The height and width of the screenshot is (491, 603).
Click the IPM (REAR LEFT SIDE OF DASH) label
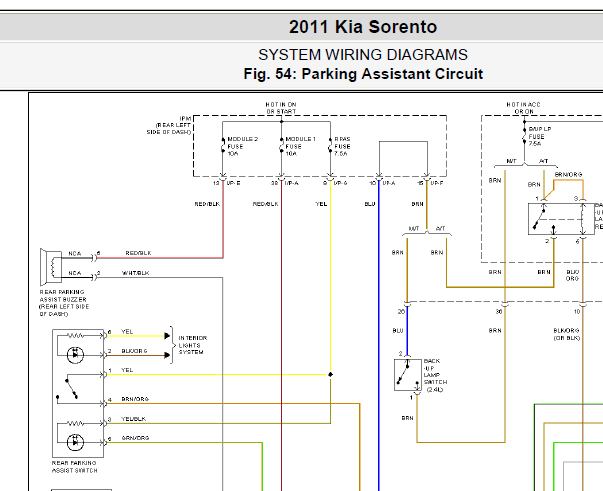(x=168, y=125)
